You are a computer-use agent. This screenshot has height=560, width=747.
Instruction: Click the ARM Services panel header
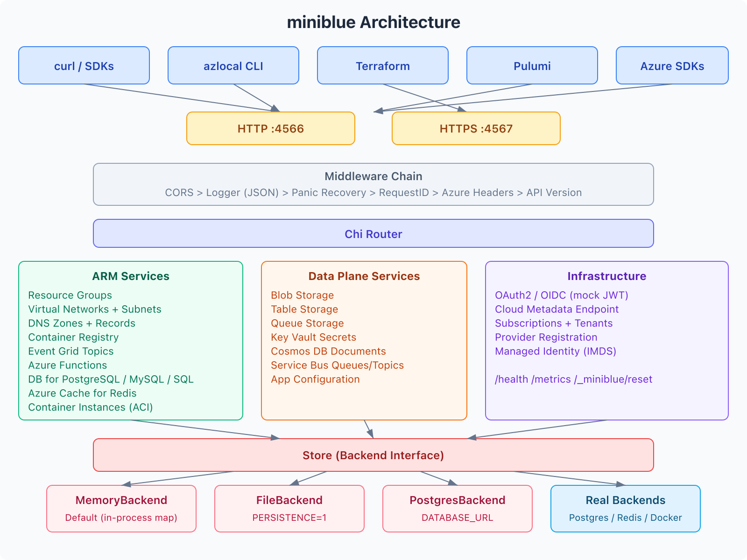pyautogui.click(x=131, y=276)
